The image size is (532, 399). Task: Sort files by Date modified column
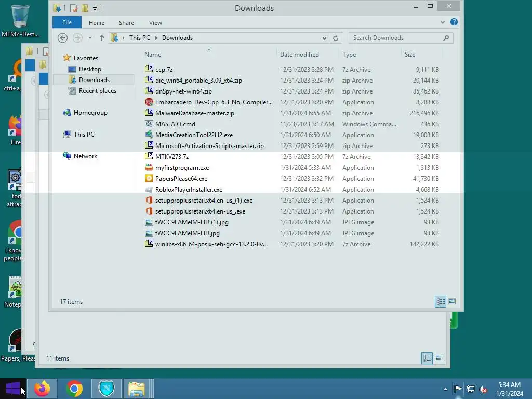pyautogui.click(x=299, y=54)
